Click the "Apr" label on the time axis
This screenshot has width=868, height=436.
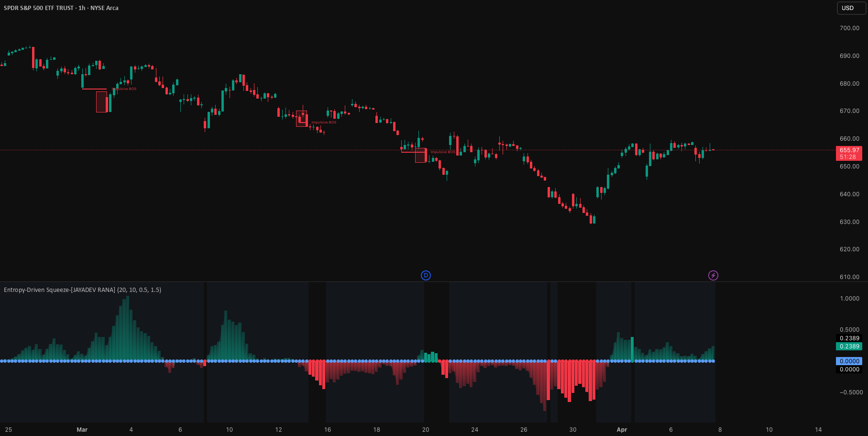tap(622, 430)
